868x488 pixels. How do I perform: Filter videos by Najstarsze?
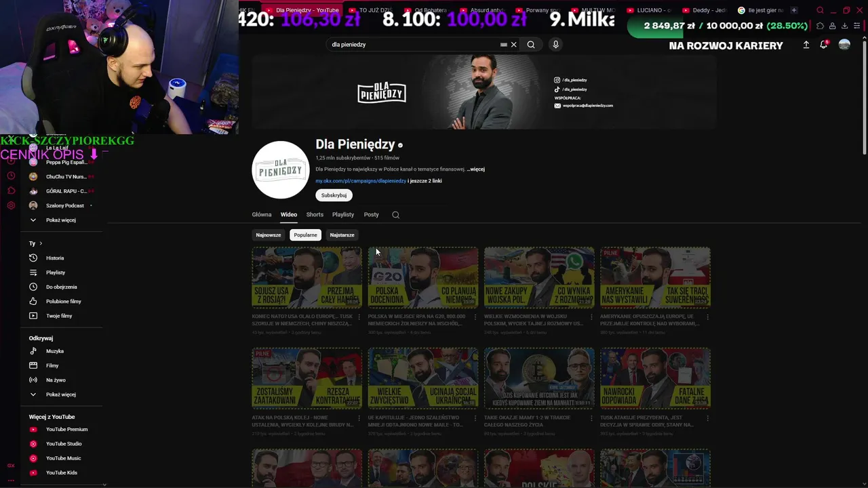[x=342, y=235]
